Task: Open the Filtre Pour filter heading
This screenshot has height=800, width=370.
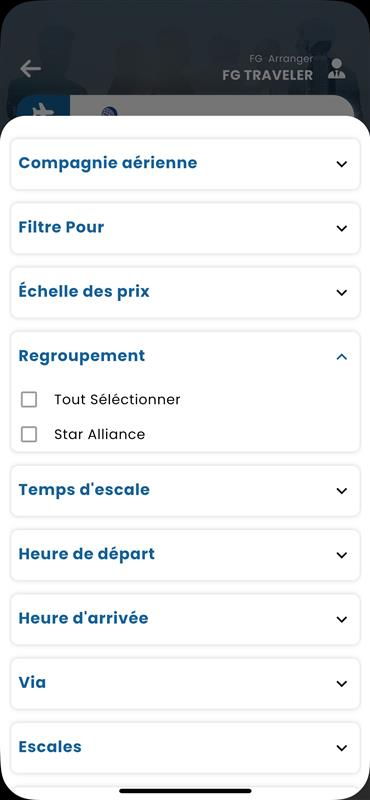Action: 61,227
